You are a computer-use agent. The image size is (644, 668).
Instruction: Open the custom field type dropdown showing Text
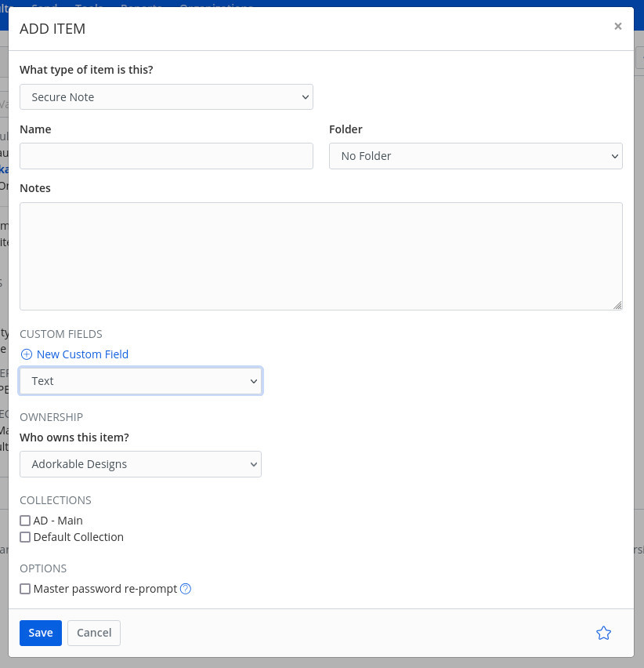pos(141,381)
